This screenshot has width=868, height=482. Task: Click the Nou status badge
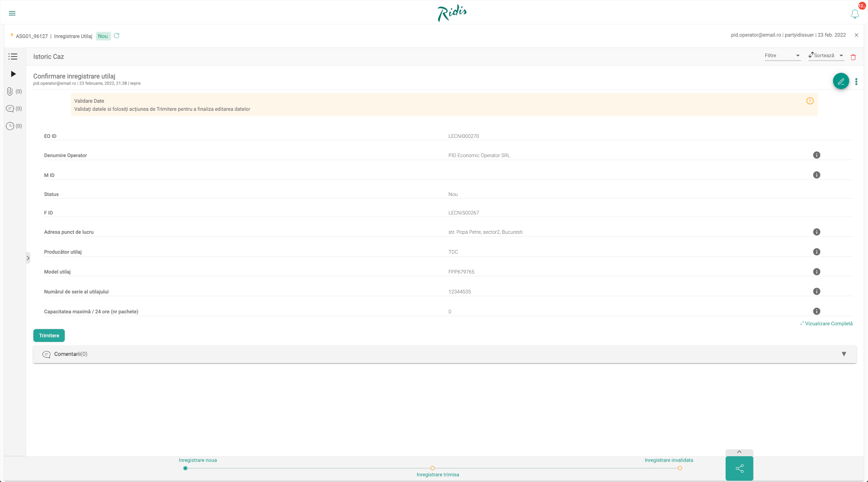coord(103,36)
